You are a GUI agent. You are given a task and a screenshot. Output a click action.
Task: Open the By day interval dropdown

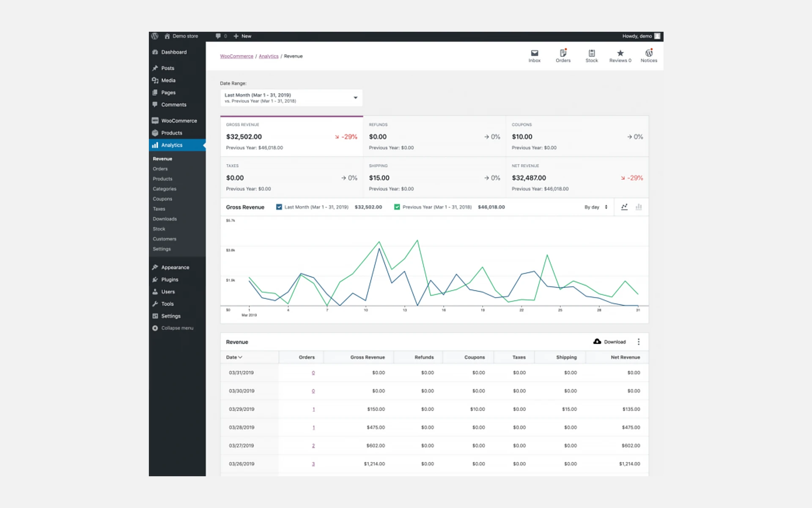tap(596, 207)
